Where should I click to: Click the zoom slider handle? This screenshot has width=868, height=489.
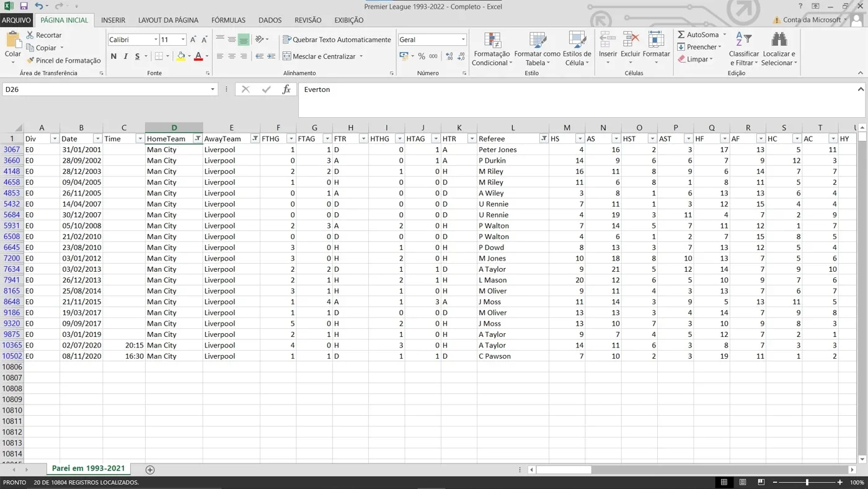click(807, 482)
